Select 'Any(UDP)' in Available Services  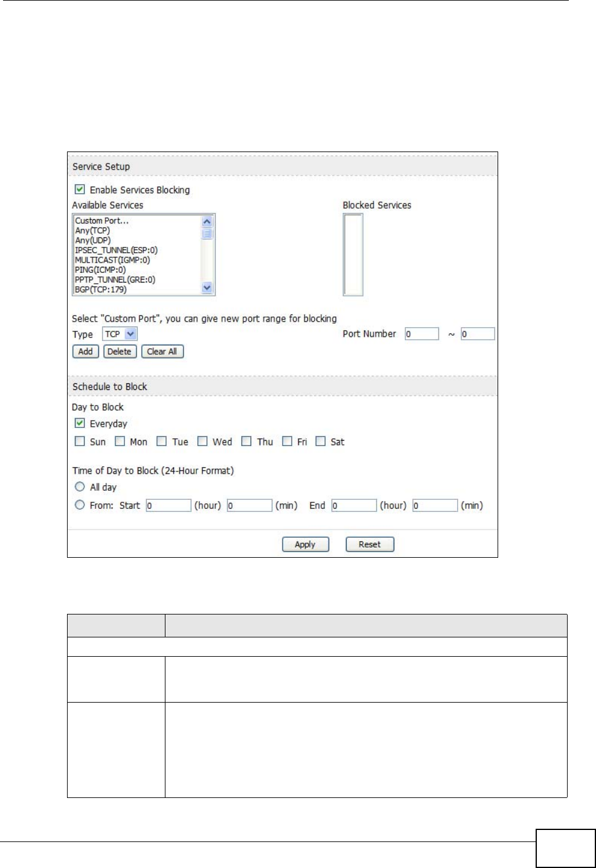click(x=93, y=240)
